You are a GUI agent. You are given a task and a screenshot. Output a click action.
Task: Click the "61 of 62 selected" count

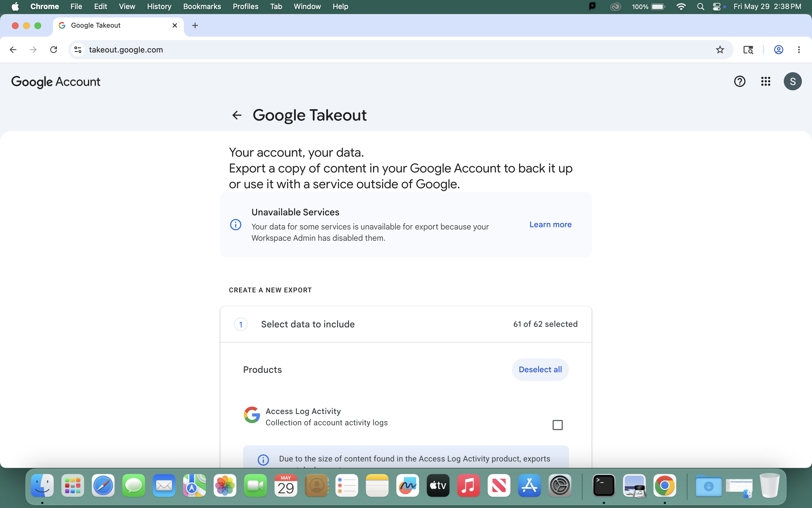[545, 324]
